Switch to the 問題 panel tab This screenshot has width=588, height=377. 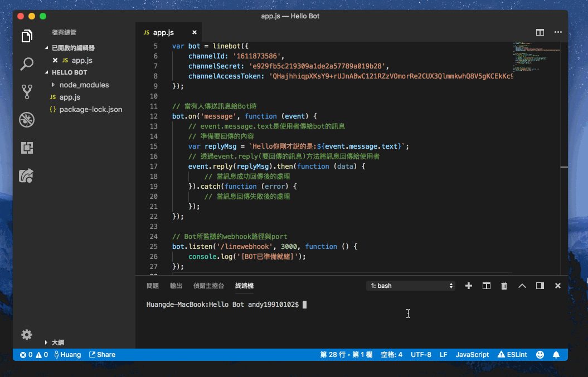click(153, 286)
